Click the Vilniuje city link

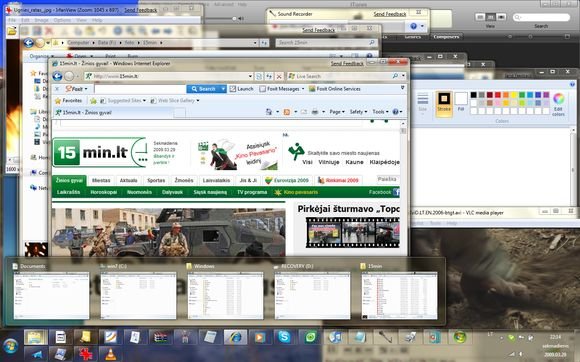329,162
